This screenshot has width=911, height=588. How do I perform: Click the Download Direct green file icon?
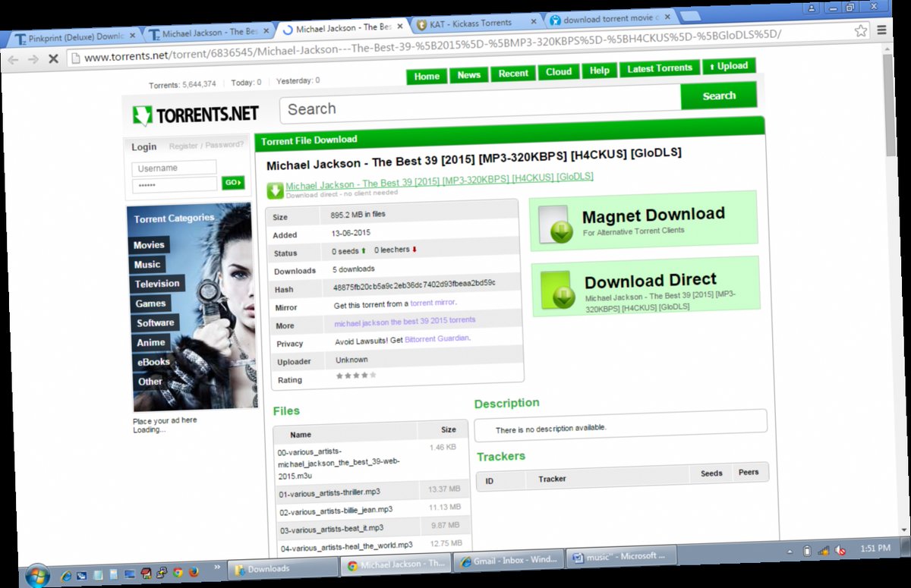tap(556, 290)
